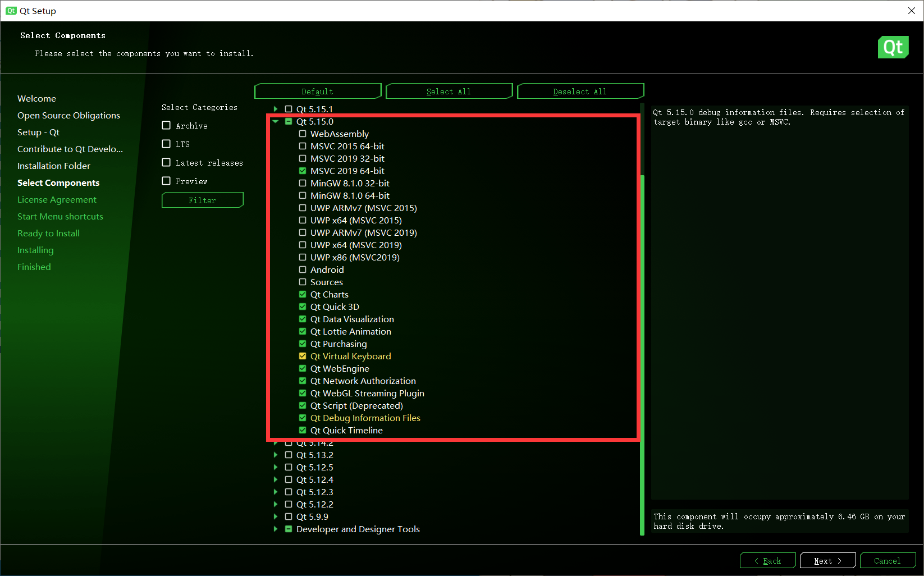
Task: Proceed with the Next button
Action: (828, 560)
